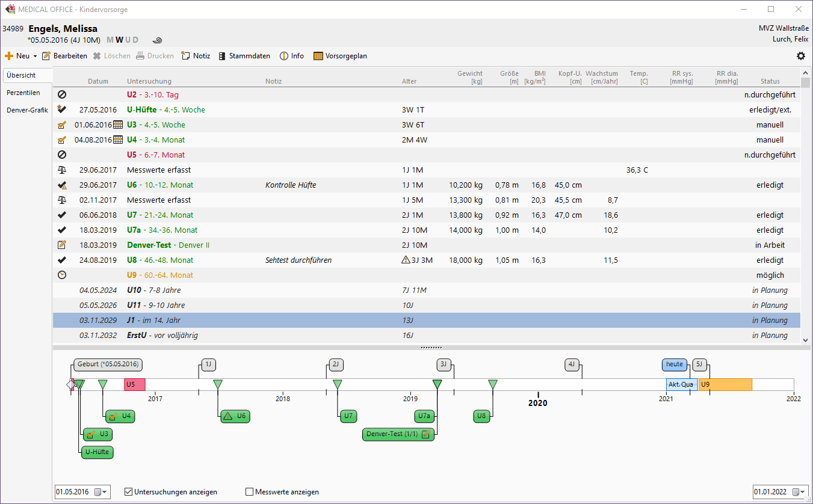813x504 pixels.
Task: Sort by the Datum column header
Action: click(98, 81)
